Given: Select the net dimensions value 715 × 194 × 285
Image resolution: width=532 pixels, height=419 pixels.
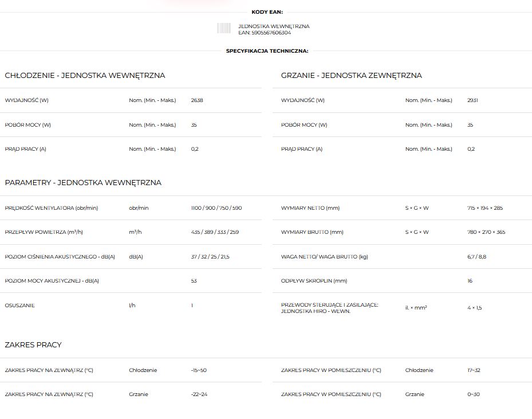Looking at the screenshot, I should click(485, 208).
